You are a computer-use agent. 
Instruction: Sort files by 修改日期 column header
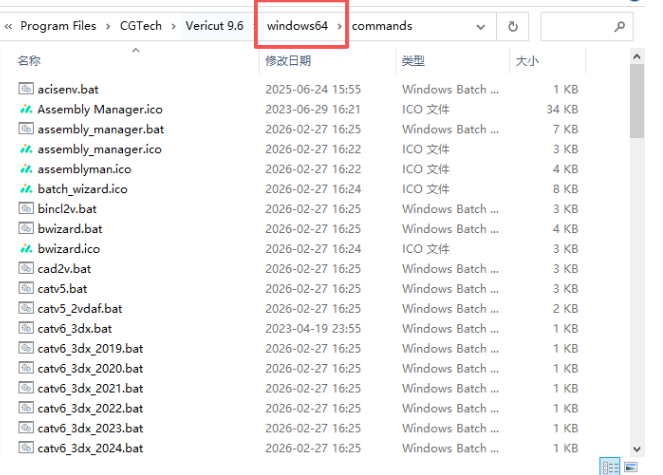289,61
